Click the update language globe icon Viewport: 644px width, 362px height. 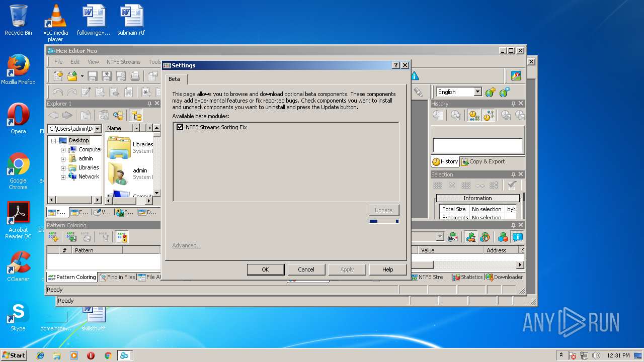point(505,92)
